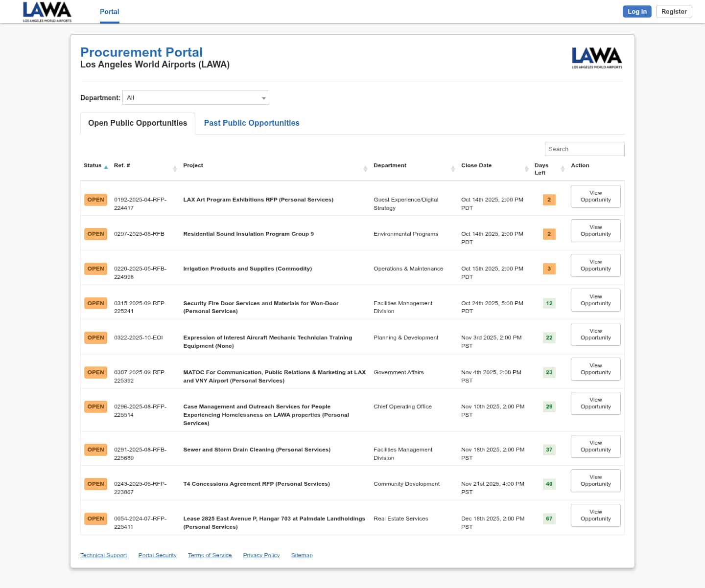Click OPEN status badge for 0054-2024-07-RFP-225411
Screen dimensions: 705x588
click(x=95, y=519)
